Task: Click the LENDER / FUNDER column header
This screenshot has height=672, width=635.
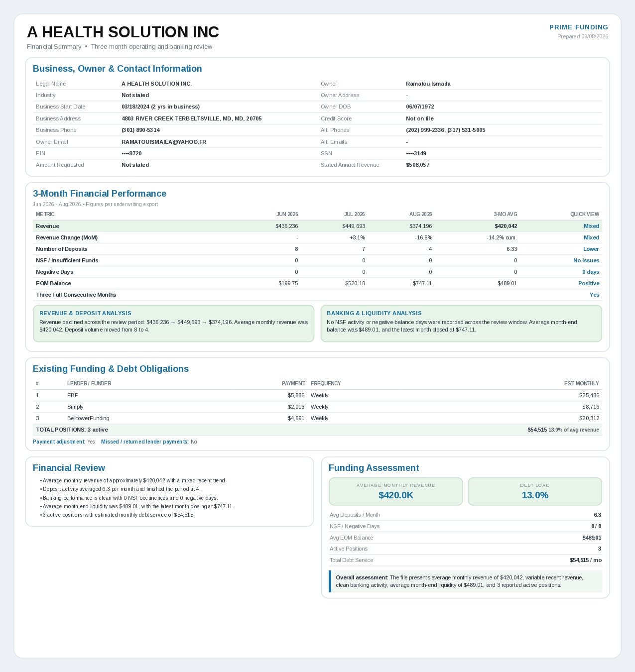Action: tap(89, 383)
